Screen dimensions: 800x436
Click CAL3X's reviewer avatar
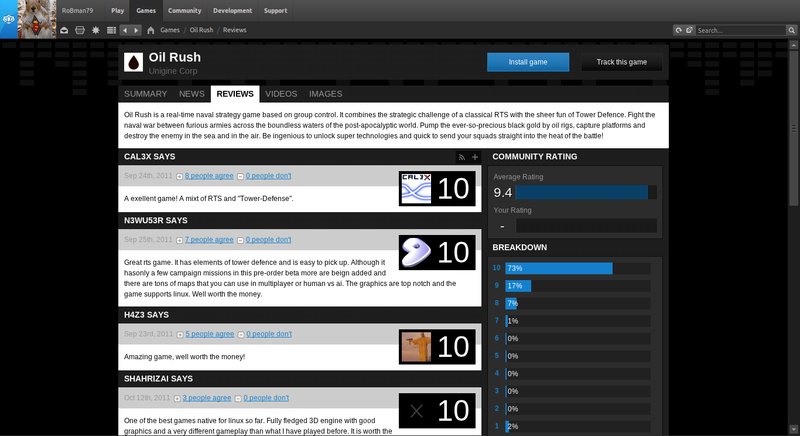point(416,189)
